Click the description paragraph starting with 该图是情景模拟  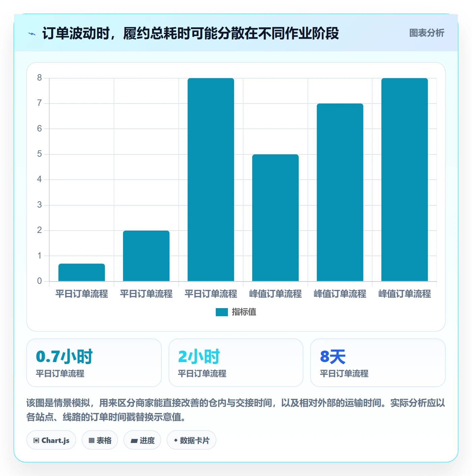click(x=236, y=410)
